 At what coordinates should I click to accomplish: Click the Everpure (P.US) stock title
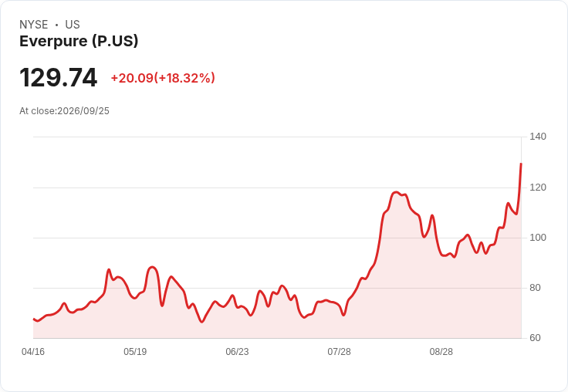(79, 41)
